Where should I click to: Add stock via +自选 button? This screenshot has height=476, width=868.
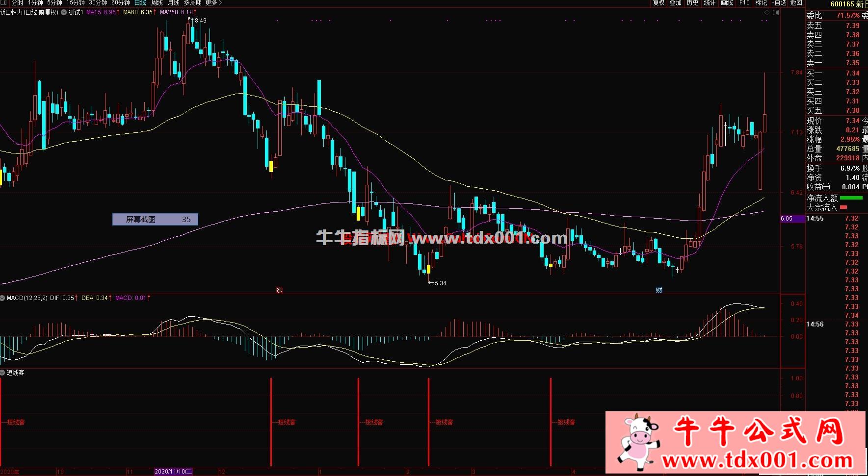(x=779, y=3)
